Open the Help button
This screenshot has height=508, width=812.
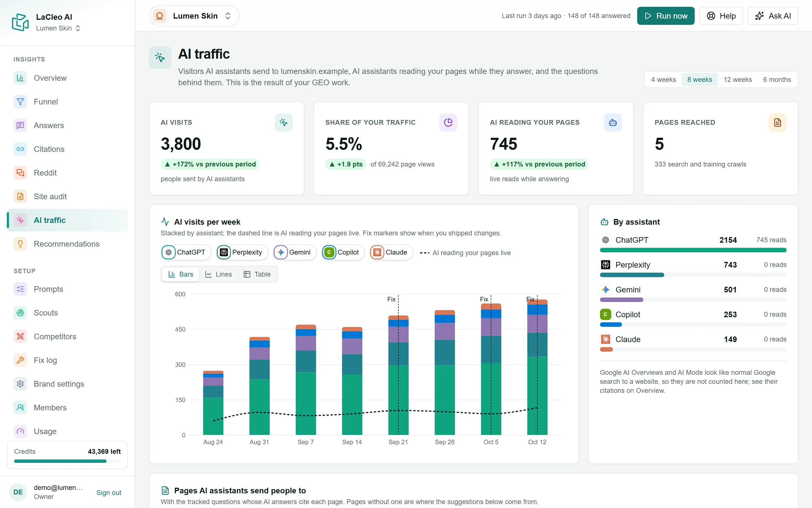tap(721, 16)
